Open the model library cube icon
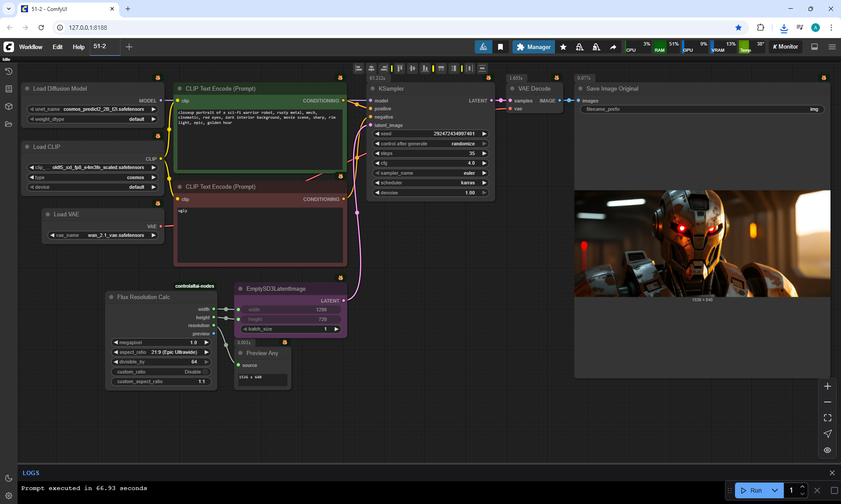 [x=8, y=106]
